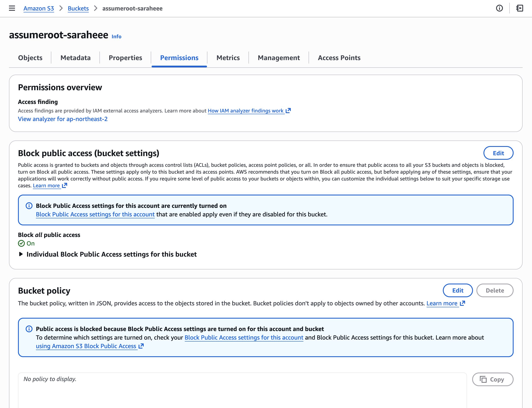The height and width of the screenshot is (408, 532).
Task: Click the info circle icon top-right
Action: (x=499, y=8)
